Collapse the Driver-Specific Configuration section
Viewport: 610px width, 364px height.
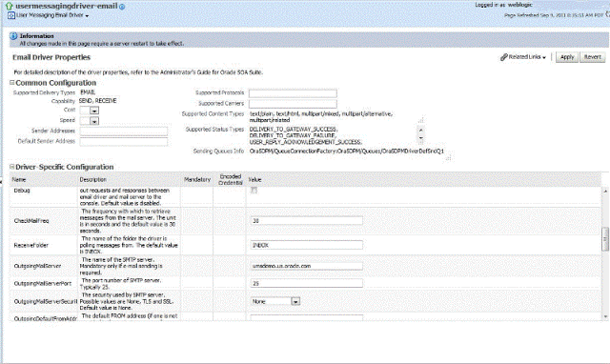coord(12,167)
